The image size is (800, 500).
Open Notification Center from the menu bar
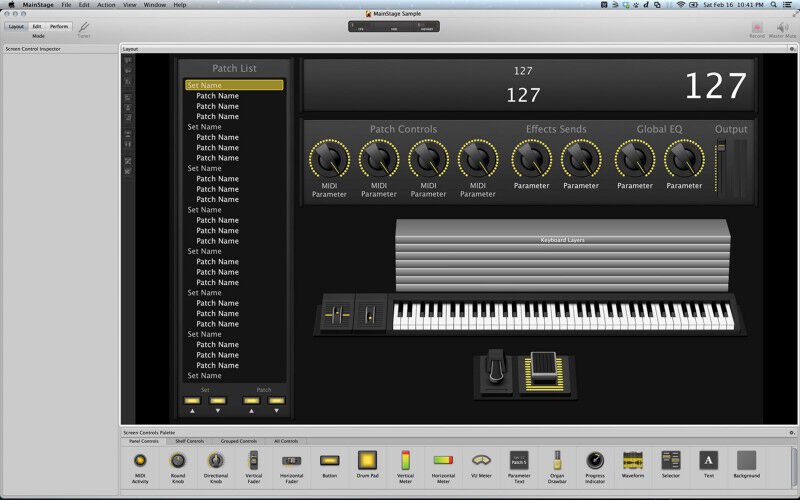(788, 5)
